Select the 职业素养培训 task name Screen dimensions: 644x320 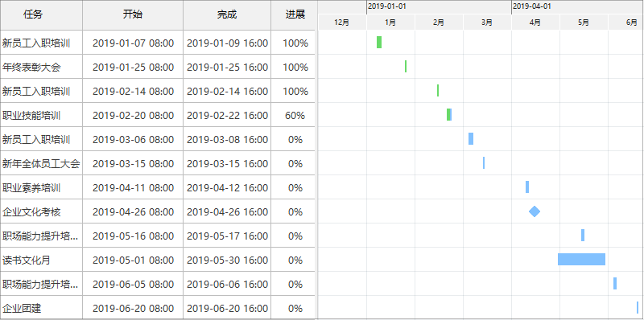pyautogui.click(x=31, y=188)
